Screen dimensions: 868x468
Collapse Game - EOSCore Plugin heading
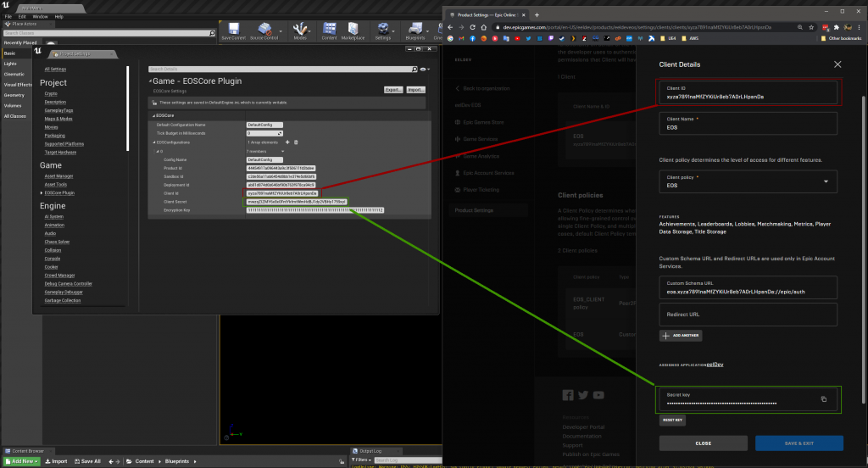[x=150, y=81]
